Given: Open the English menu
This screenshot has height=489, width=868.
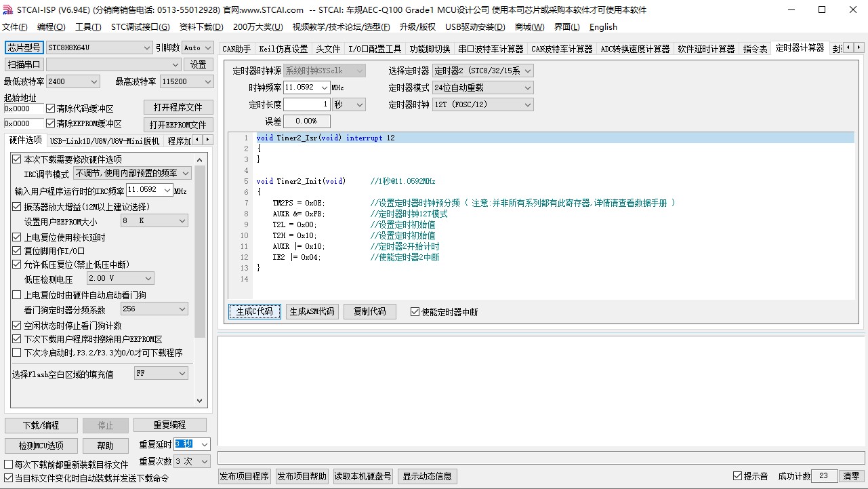Looking at the screenshot, I should [603, 27].
